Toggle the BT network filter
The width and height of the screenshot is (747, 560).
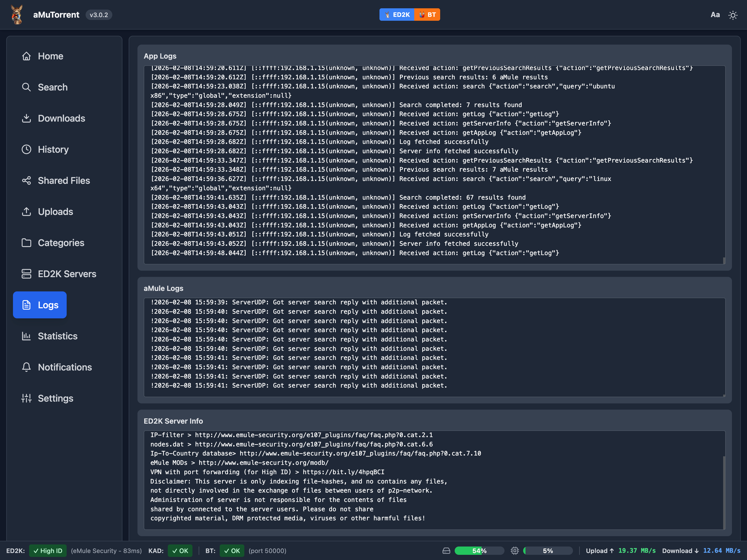[x=427, y=15]
